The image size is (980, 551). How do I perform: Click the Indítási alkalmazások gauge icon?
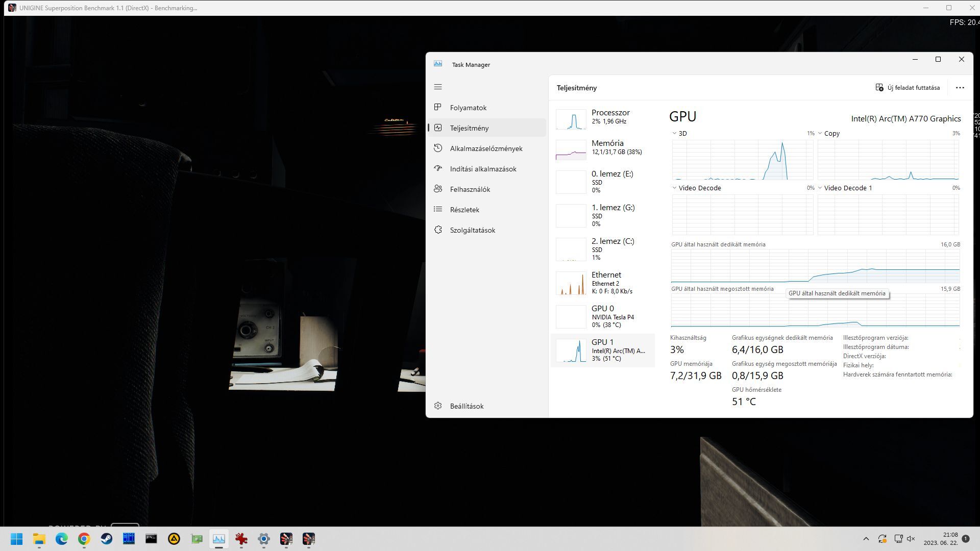pyautogui.click(x=437, y=168)
